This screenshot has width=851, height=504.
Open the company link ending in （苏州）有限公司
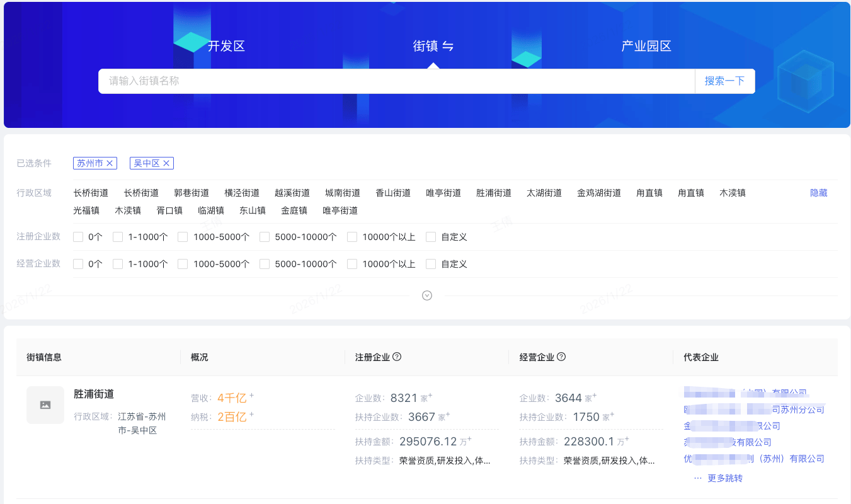pos(754,459)
